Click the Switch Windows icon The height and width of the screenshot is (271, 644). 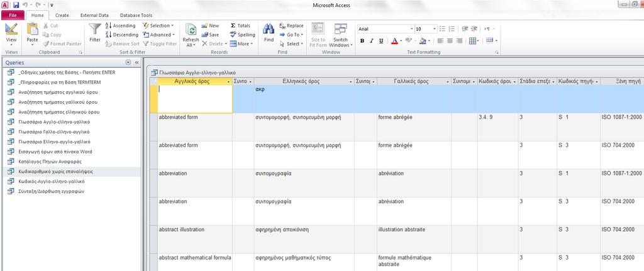(x=340, y=29)
